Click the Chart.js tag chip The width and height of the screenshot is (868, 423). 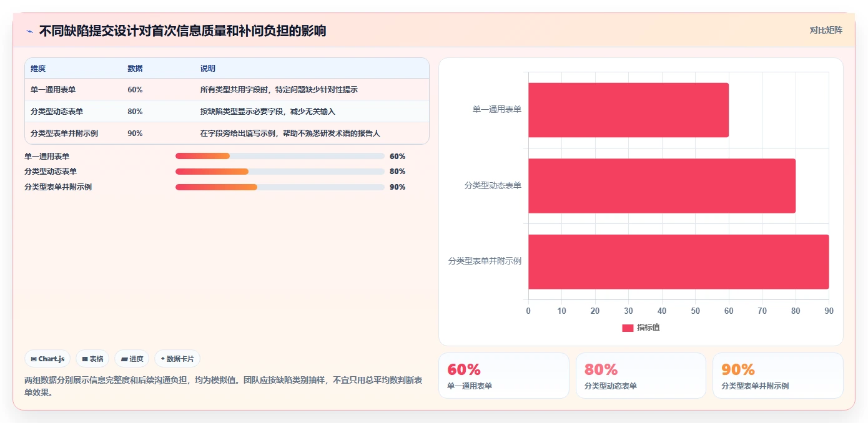(47, 359)
